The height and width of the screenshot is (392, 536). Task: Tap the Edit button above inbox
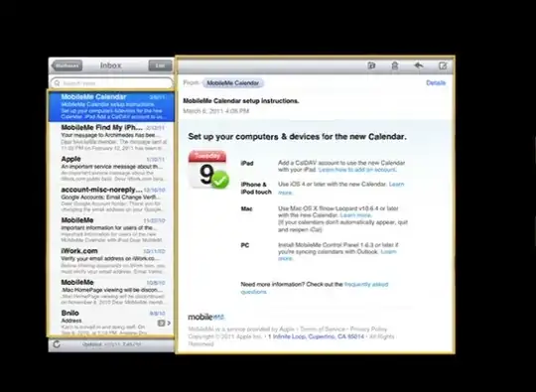click(161, 65)
